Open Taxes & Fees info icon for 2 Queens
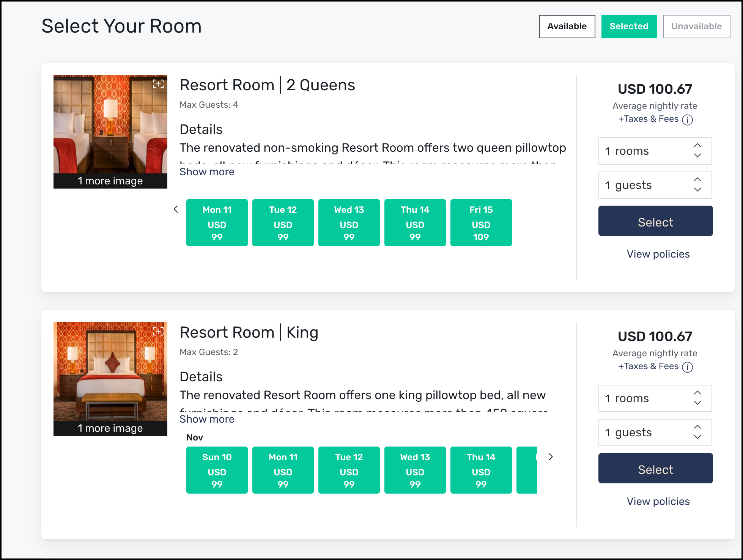Screen dimensions: 743x560 [x=687, y=120]
